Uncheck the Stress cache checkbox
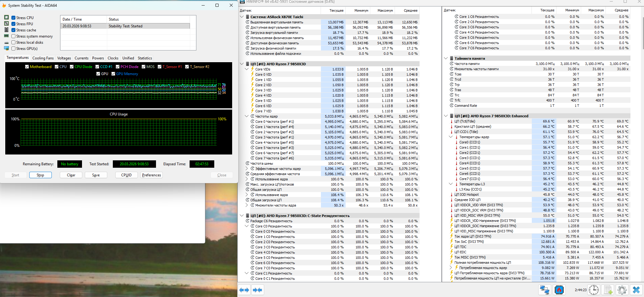The height and width of the screenshot is (297, 644). pos(14,30)
